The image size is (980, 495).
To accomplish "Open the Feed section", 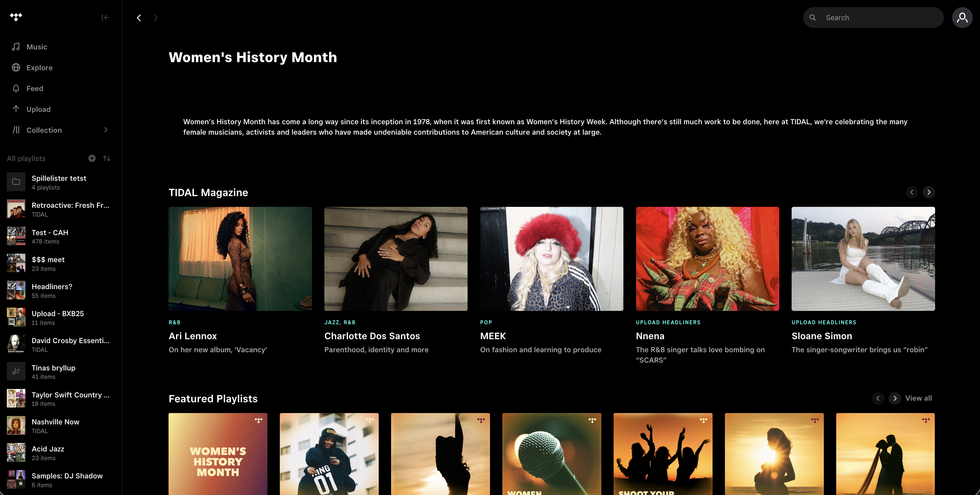I will (35, 88).
